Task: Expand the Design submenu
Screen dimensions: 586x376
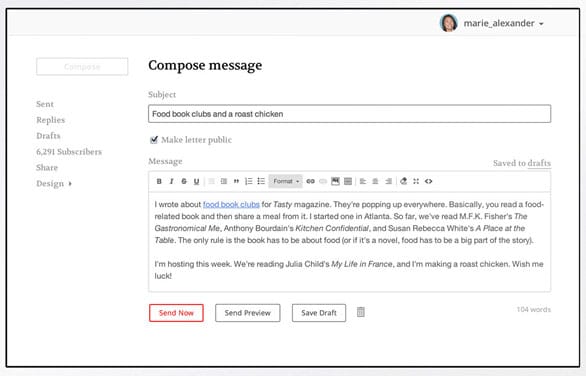Action: (54, 184)
